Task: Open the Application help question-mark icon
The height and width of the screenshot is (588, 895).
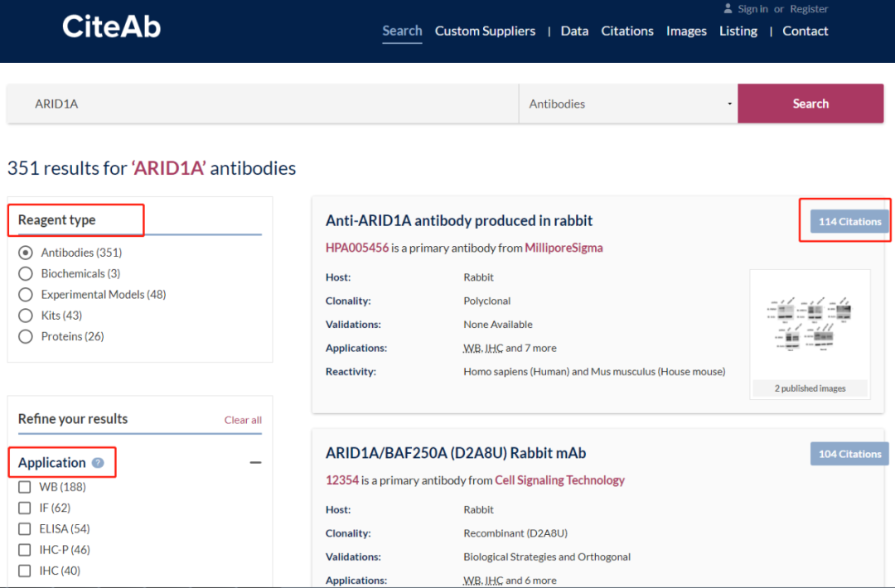Action: 98,462
